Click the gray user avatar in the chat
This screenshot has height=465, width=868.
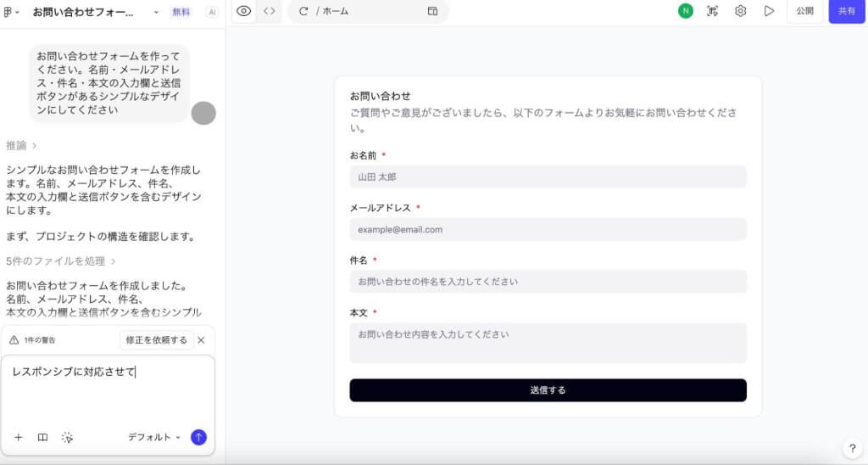click(203, 113)
